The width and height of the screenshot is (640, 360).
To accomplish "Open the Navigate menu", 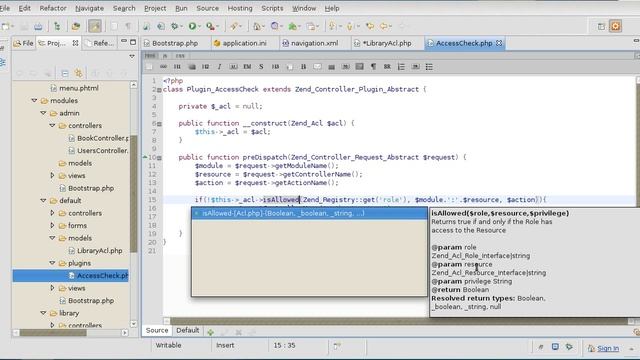I will [89, 8].
